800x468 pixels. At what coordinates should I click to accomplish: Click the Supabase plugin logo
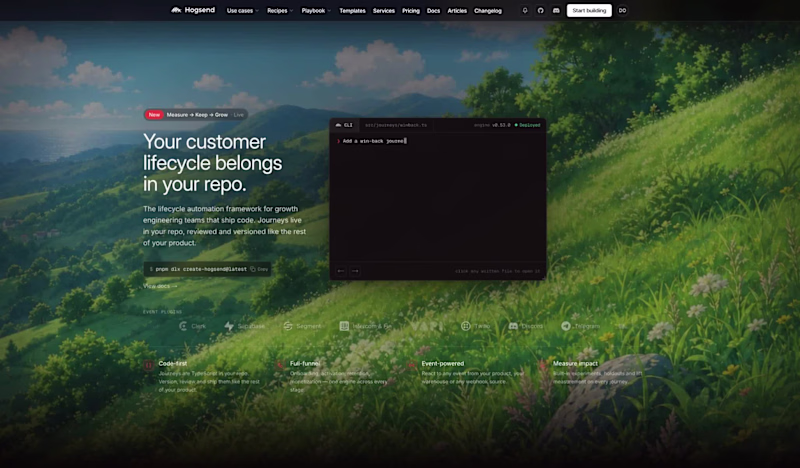click(x=244, y=326)
